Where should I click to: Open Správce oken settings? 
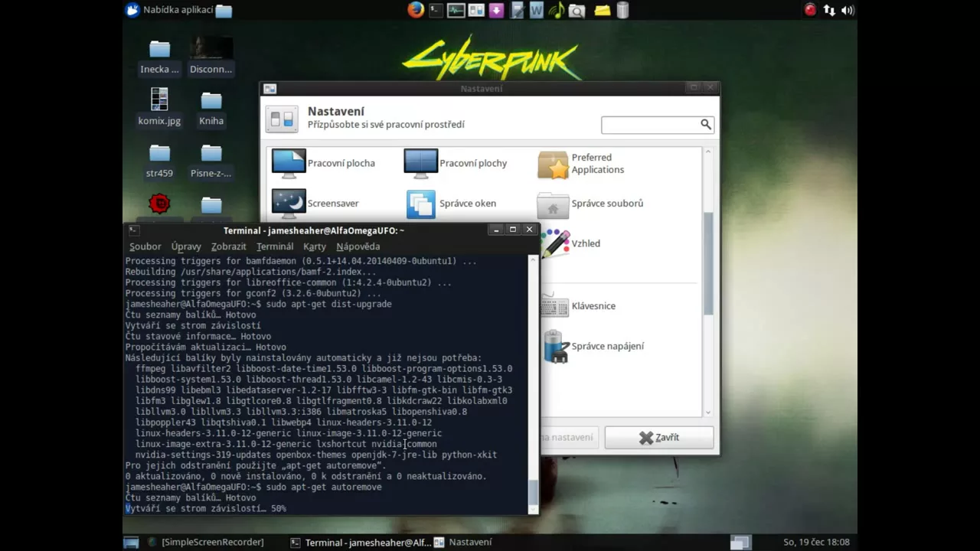click(451, 204)
